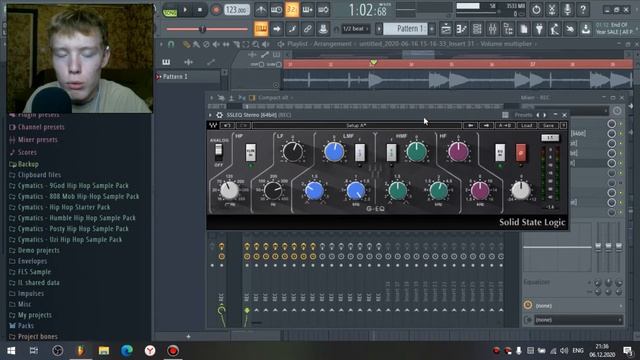Screen dimensions: 640x360
Task: Expand Cymatics - 9God Hip Hop Sample Pack folder
Action: click(73, 186)
